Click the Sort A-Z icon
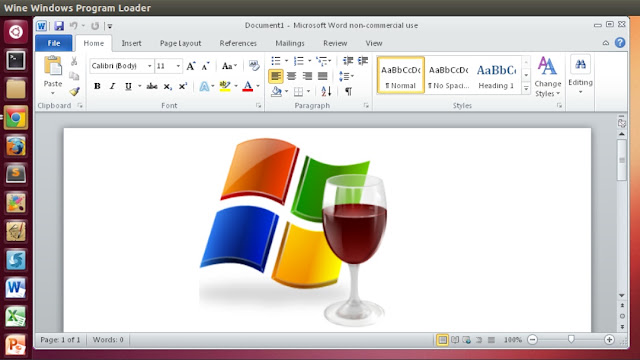 (x=326, y=91)
